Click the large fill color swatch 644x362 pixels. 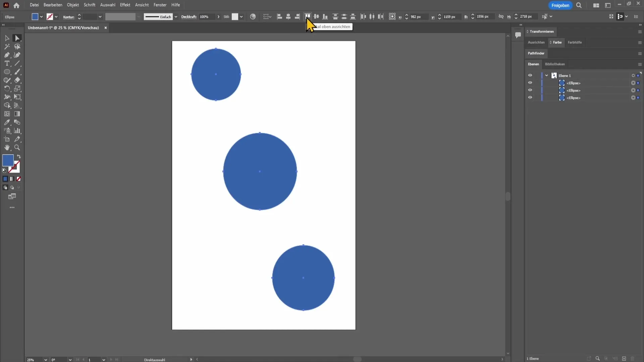point(8,160)
